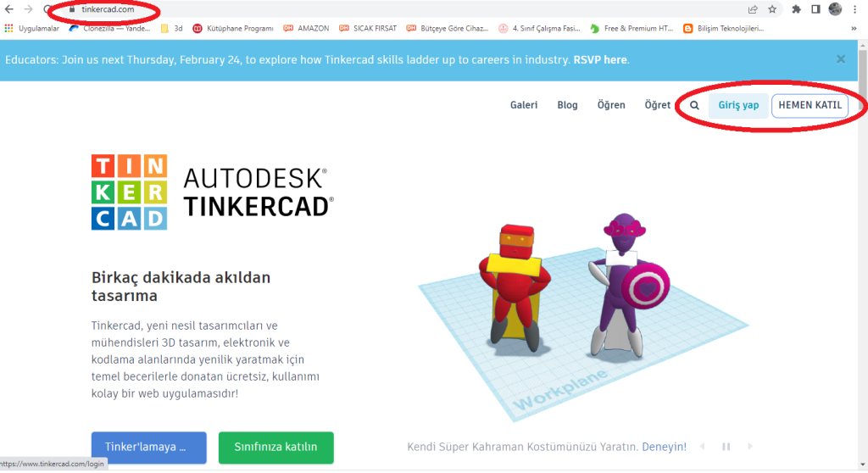Open the Bilişim Teknolojileri bookmark
Screen dimensions: 868x473
[724, 28]
